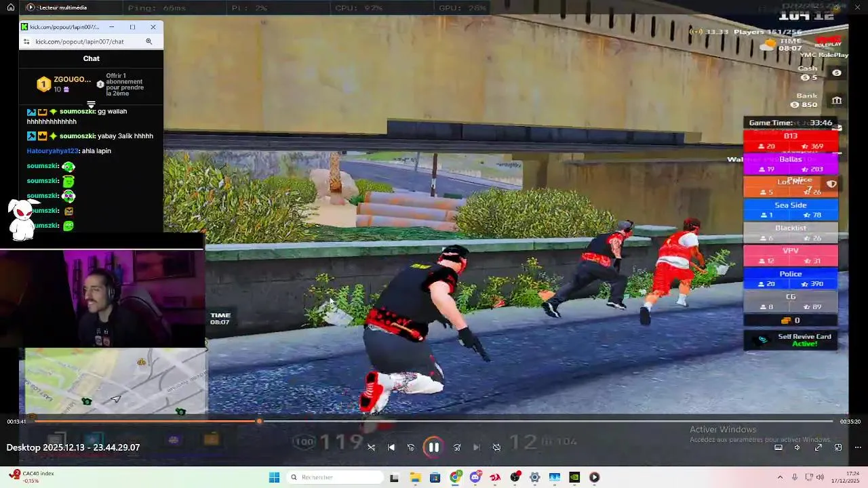This screenshot has height=488, width=868.
Task: Click the video title Desktop 2025.12.13
Action: click(x=73, y=447)
